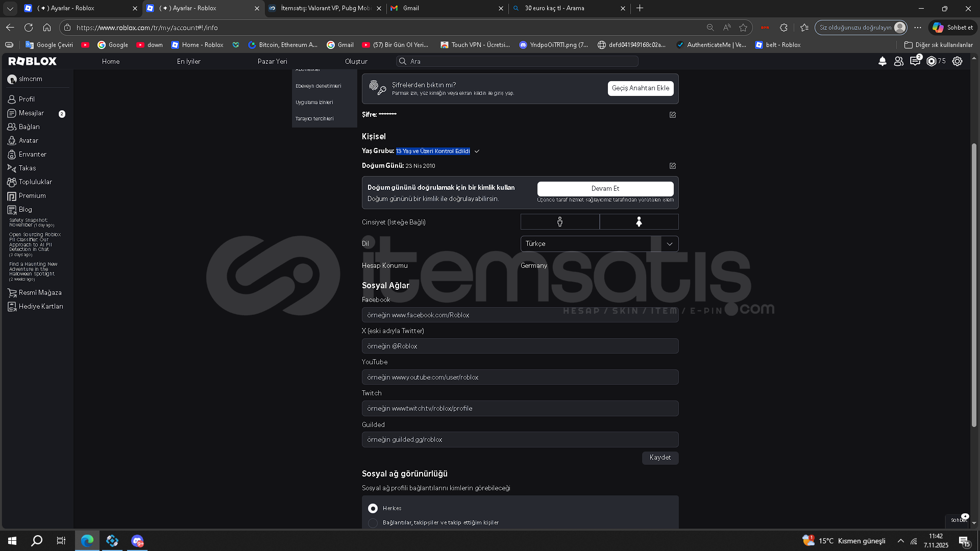980x551 pixels.
Task: Click the password edit pencil icon
Action: pyautogui.click(x=673, y=115)
